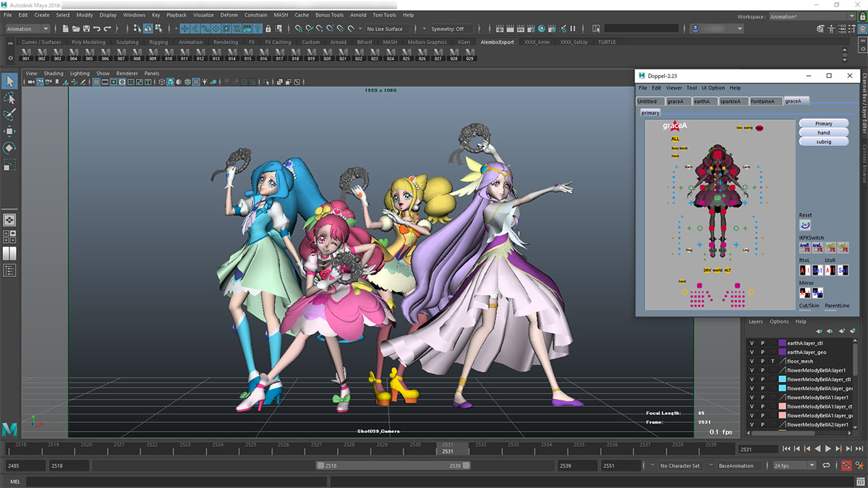Click cyan swatch of flowerMelodyBellA:layer_ctl
The height and width of the screenshot is (488, 868).
click(782, 379)
